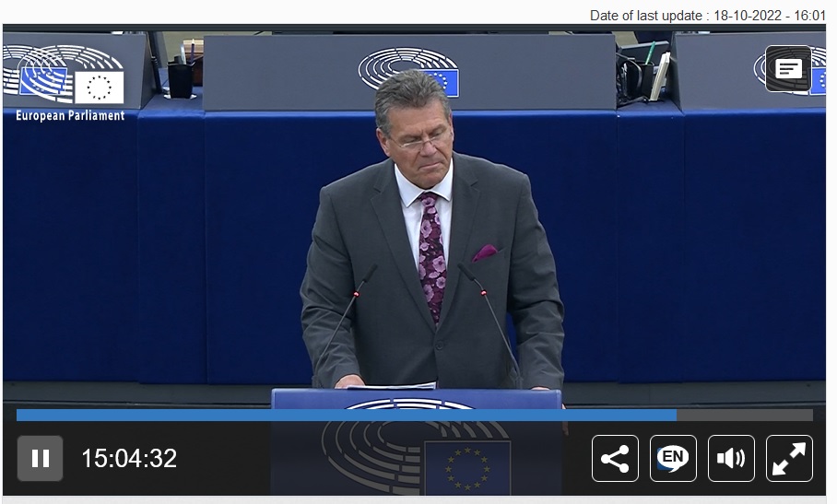Change the EN audio language
This screenshot has width=837, height=504.
point(673,458)
